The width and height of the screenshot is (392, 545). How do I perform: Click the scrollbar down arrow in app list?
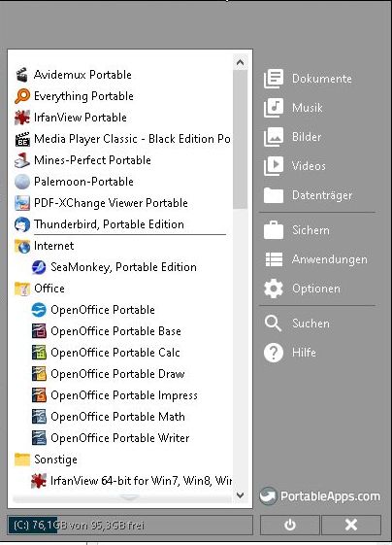[240, 494]
